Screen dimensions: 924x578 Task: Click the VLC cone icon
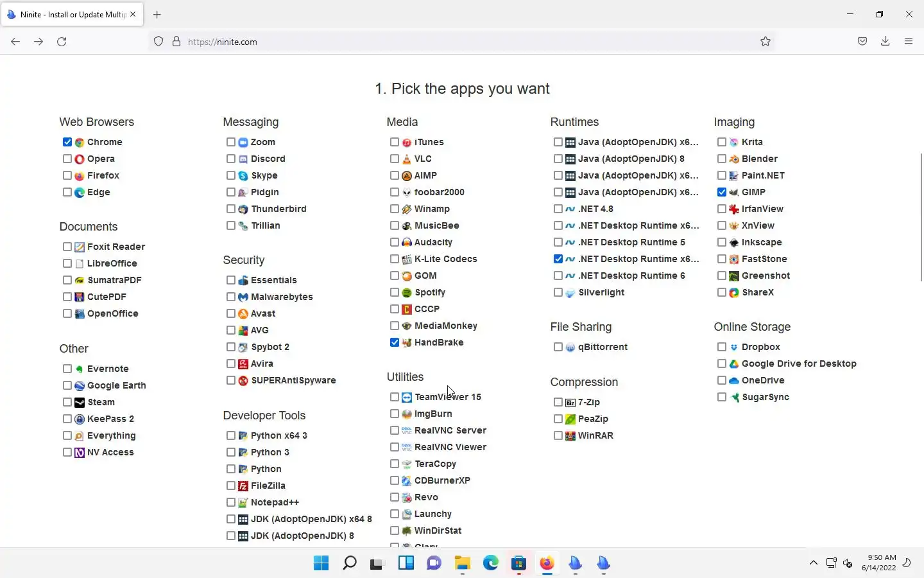coord(407,159)
